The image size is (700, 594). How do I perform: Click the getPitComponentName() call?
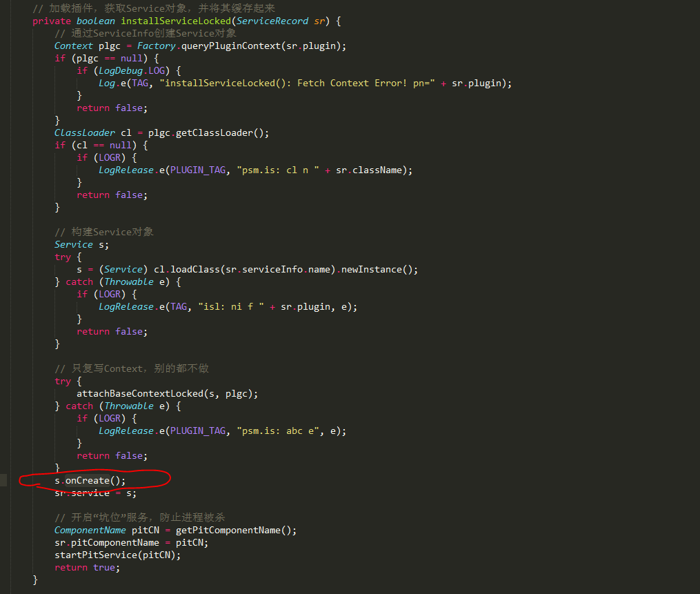click(235, 530)
